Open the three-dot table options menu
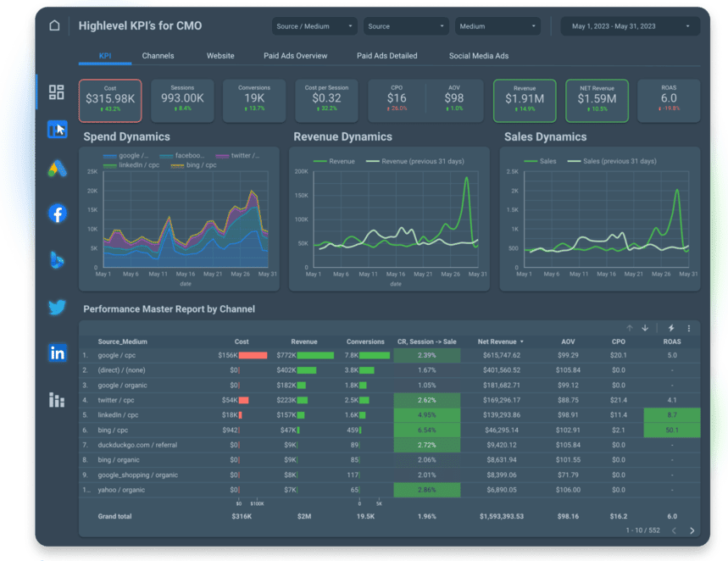This screenshot has width=728, height=561. (x=688, y=328)
